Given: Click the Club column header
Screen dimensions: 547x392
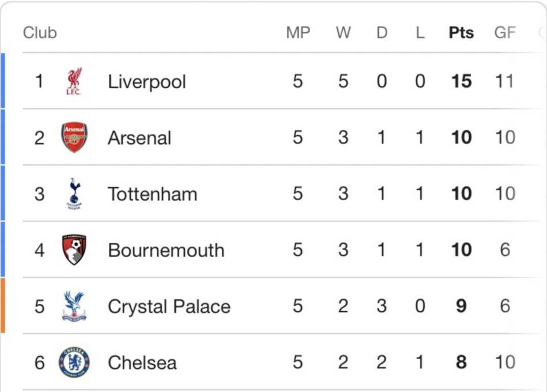Looking at the screenshot, I should point(40,33).
